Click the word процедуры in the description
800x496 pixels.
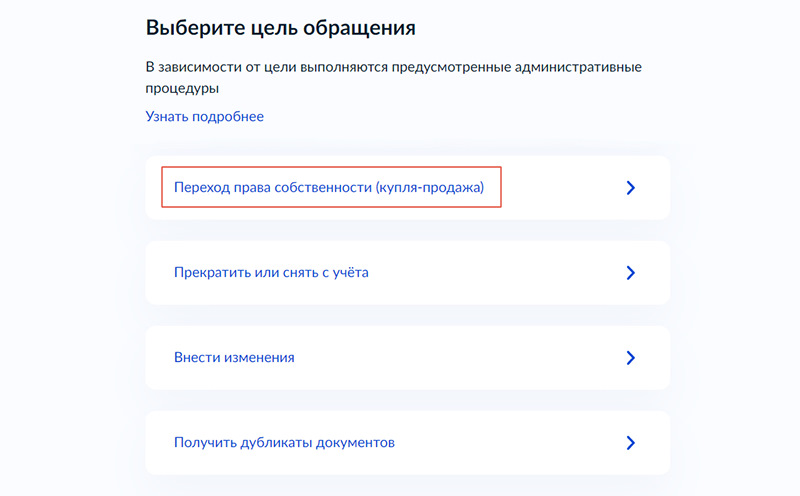pos(182,89)
